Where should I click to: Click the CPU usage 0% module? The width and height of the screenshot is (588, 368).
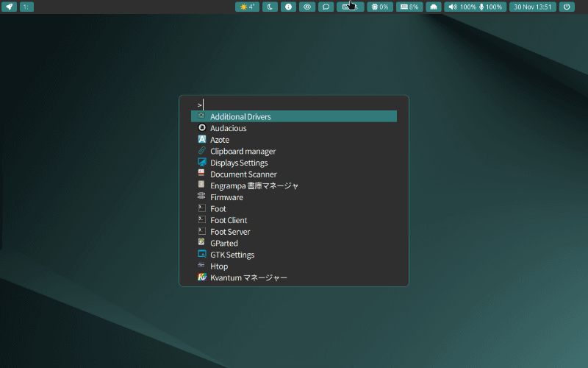380,7
